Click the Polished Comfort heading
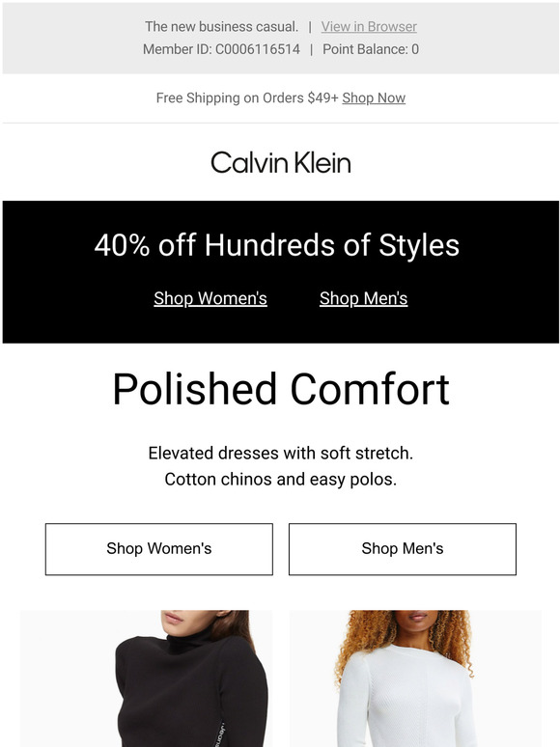Viewport: 560px width, 747px height. [x=281, y=389]
